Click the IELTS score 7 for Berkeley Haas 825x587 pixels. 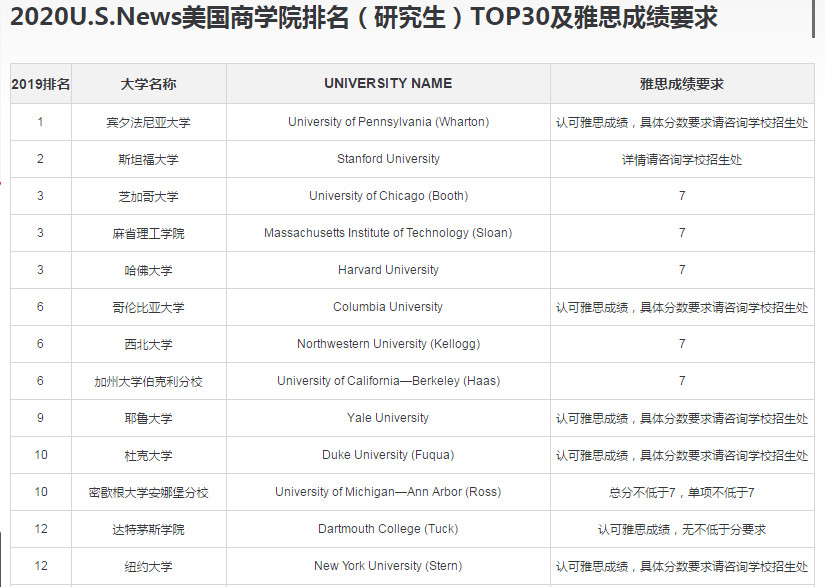682,381
